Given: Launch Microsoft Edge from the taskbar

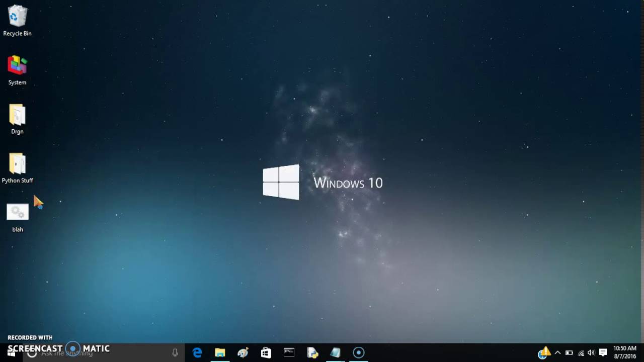Looking at the screenshot, I should click(x=197, y=353).
